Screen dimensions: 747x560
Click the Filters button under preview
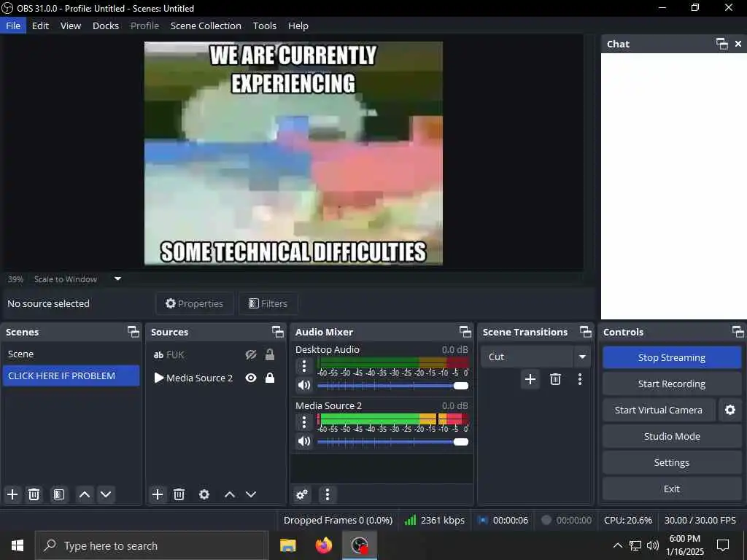point(268,303)
